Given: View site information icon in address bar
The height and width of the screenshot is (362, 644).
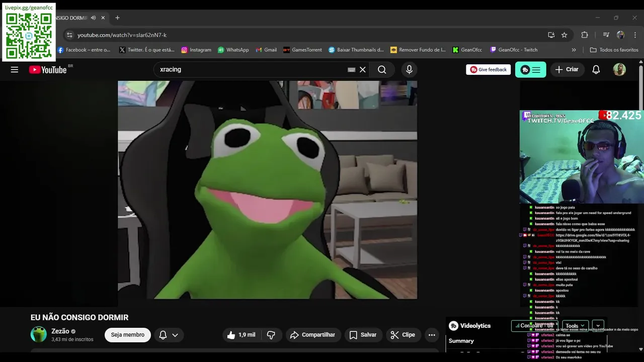Looking at the screenshot, I should click(69, 35).
